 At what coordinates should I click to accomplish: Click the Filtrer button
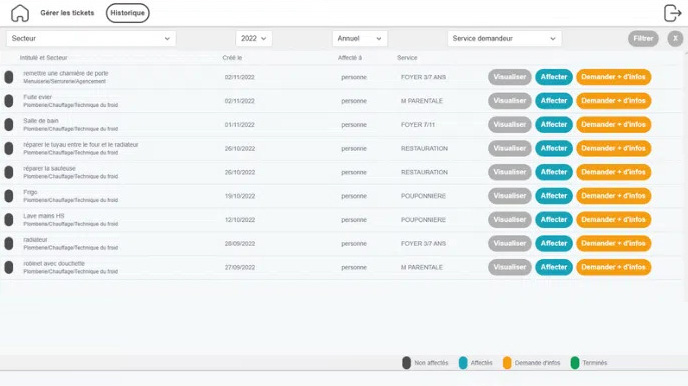pyautogui.click(x=643, y=39)
